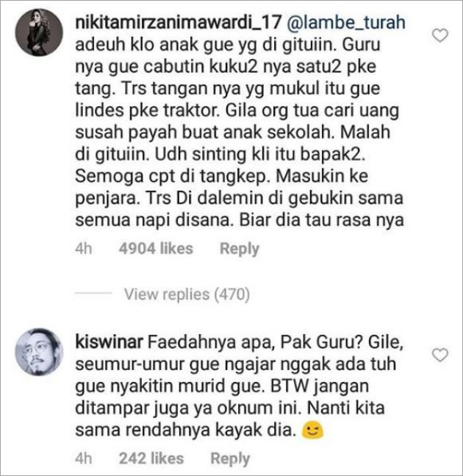Open the nikitamirzanimawardi_17 username link
The height and width of the screenshot is (476, 463).
179,23
